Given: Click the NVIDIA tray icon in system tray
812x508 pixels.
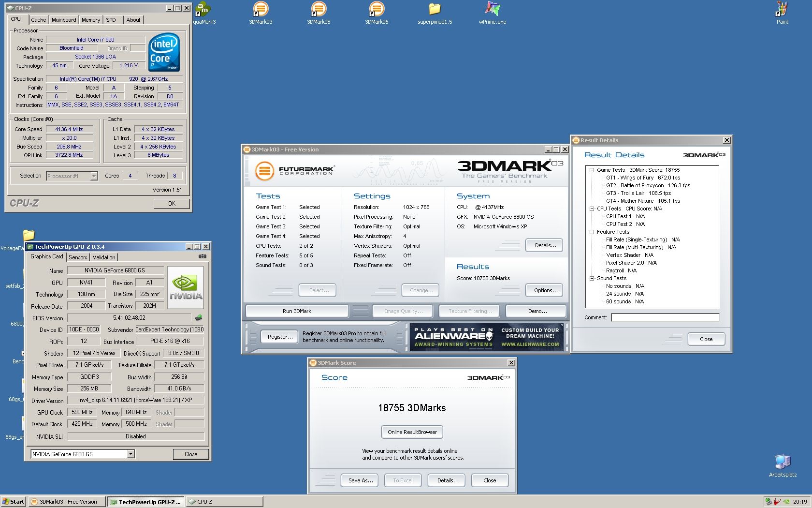Looking at the screenshot, I should pos(786,502).
